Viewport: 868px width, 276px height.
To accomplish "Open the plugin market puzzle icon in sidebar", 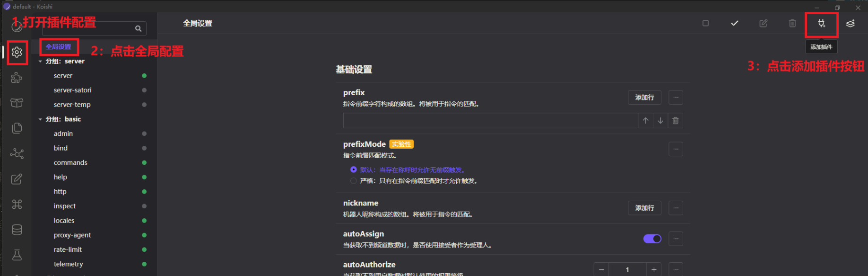I will click(x=17, y=78).
